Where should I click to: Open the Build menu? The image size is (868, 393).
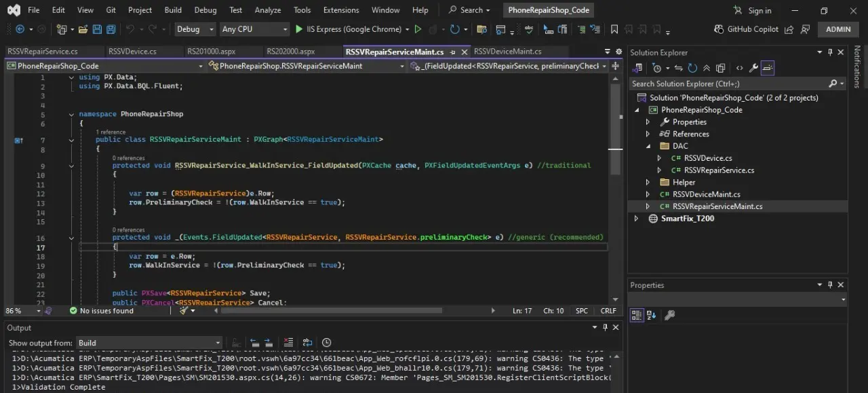(x=173, y=10)
